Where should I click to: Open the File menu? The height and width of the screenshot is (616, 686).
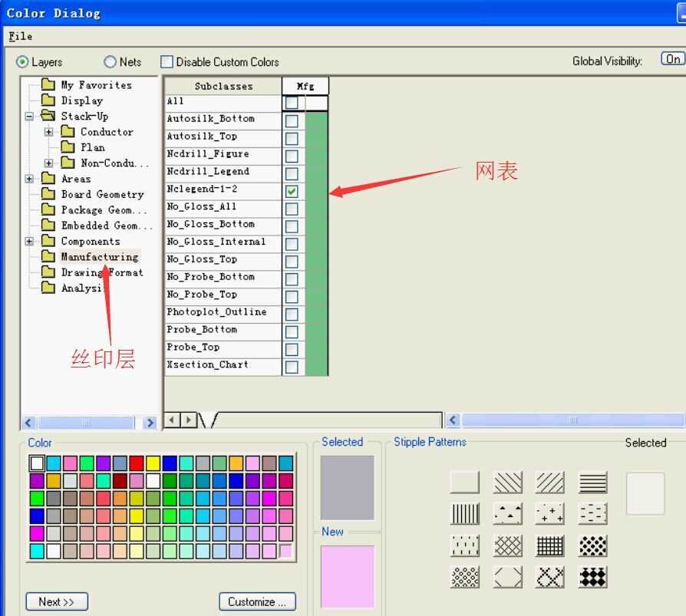(x=20, y=36)
